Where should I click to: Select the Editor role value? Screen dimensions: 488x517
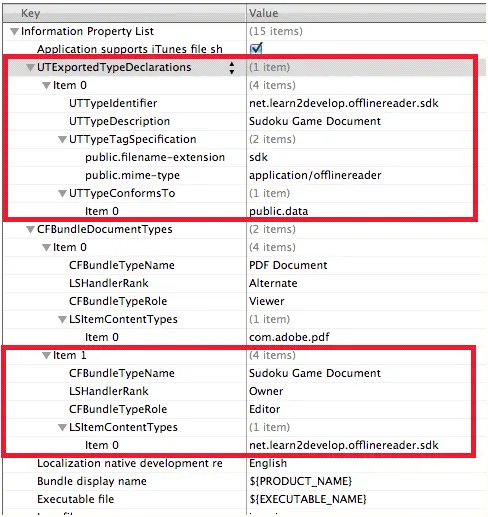[265, 409]
